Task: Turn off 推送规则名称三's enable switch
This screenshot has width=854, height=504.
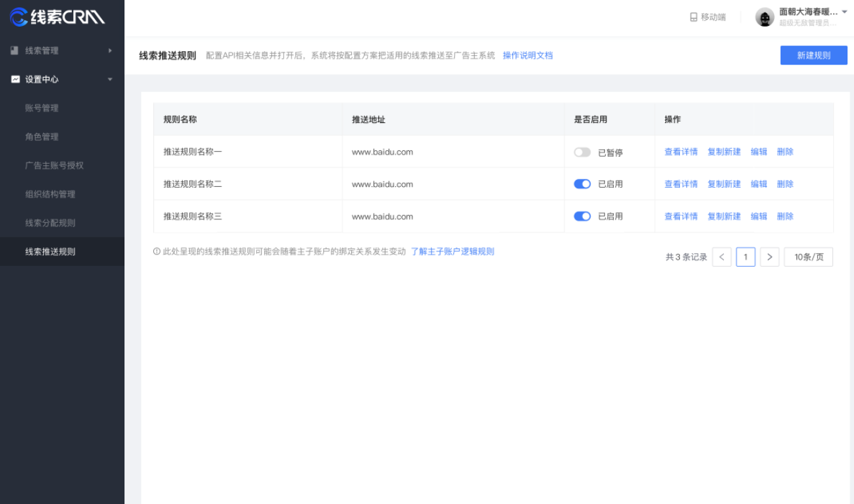Action: coord(582,216)
